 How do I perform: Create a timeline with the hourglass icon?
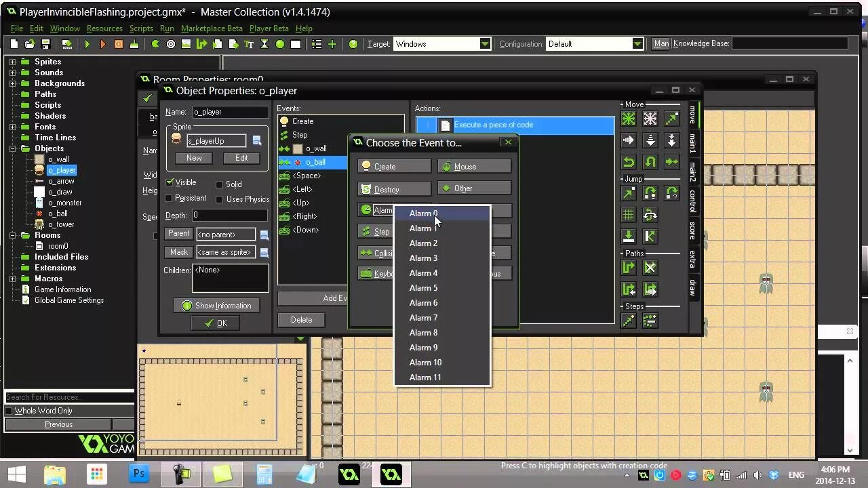click(264, 44)
